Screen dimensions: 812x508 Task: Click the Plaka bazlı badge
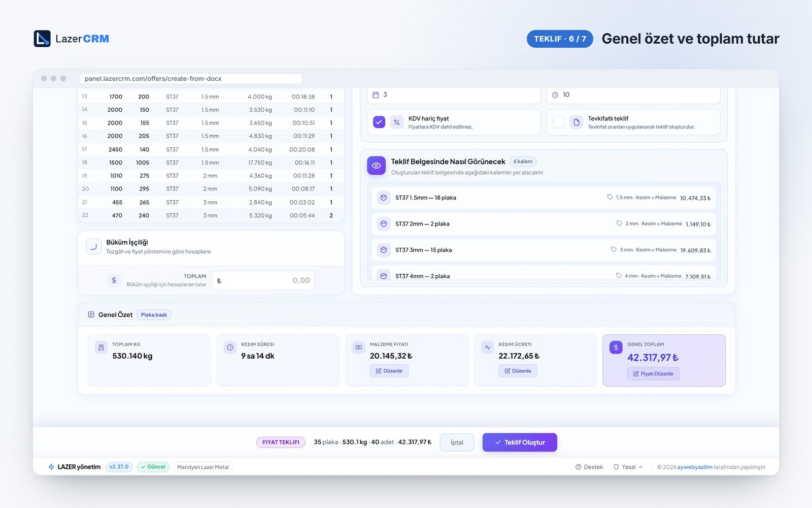tap(154, 315)
